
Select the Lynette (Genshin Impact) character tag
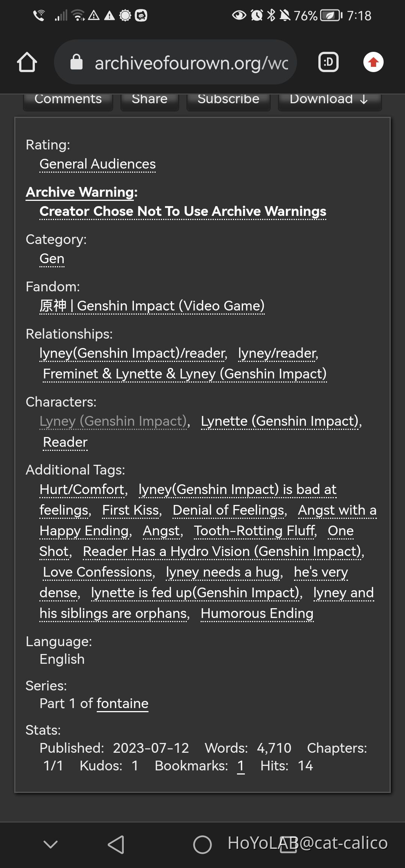point(280,421)
